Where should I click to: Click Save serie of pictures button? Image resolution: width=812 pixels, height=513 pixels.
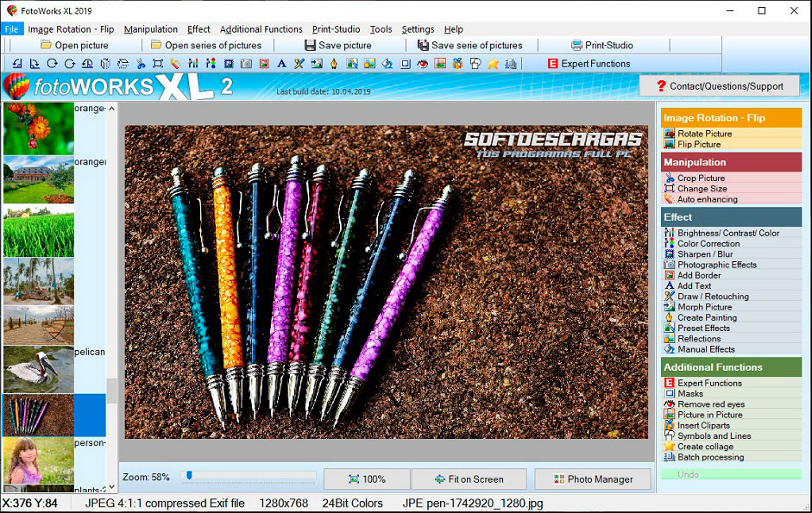coord(470,45)
